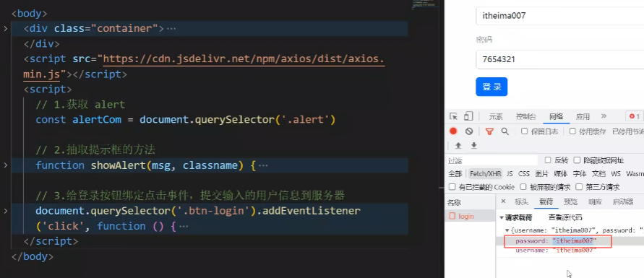Click the "// 1.获取 alert" comment

(x=80, y=105)
